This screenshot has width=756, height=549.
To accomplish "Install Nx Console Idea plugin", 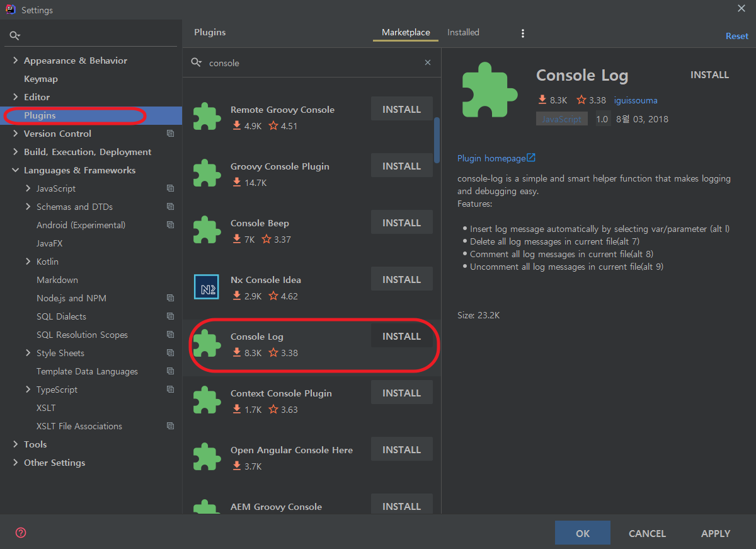I will click(x=401, y=279).
